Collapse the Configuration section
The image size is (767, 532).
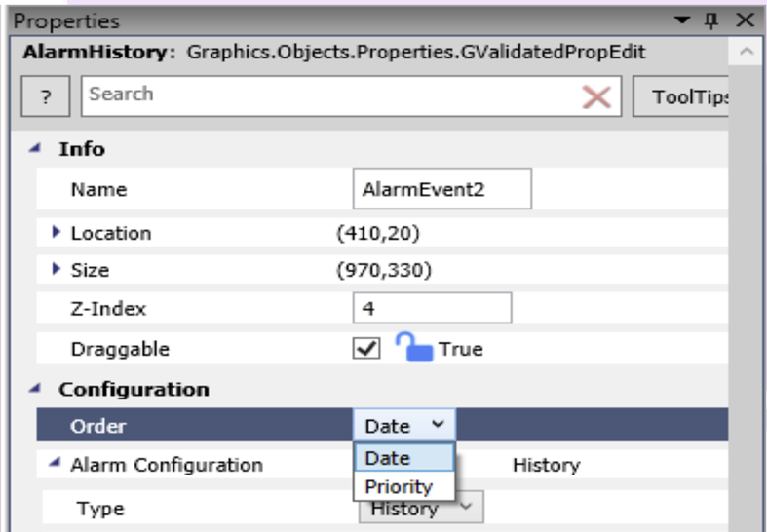(x=36, y=389)
